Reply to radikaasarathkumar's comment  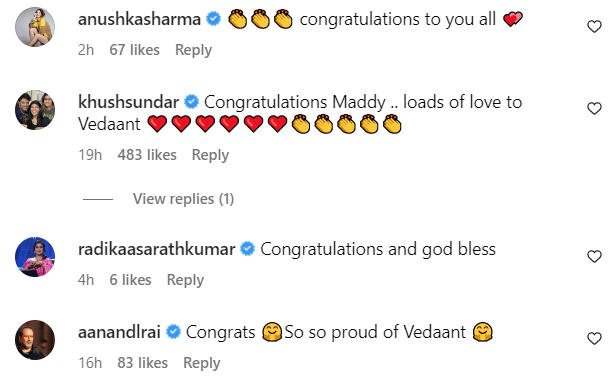[185, 280]
